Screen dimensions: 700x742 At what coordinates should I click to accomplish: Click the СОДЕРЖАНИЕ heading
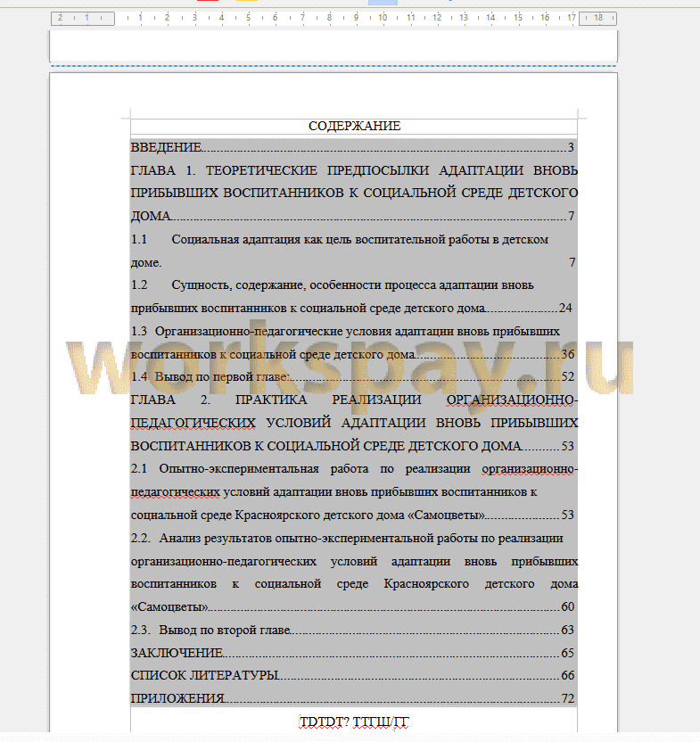click(355, 126)
